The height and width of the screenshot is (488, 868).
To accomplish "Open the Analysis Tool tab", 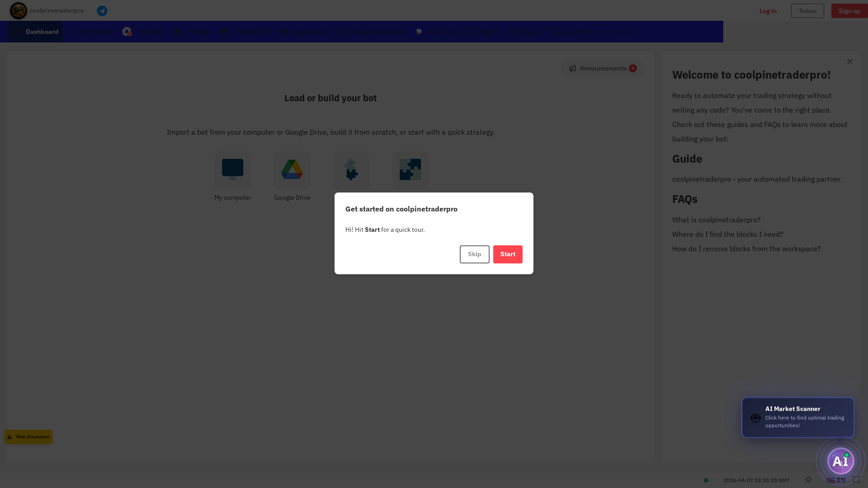I will pos(246,32).
